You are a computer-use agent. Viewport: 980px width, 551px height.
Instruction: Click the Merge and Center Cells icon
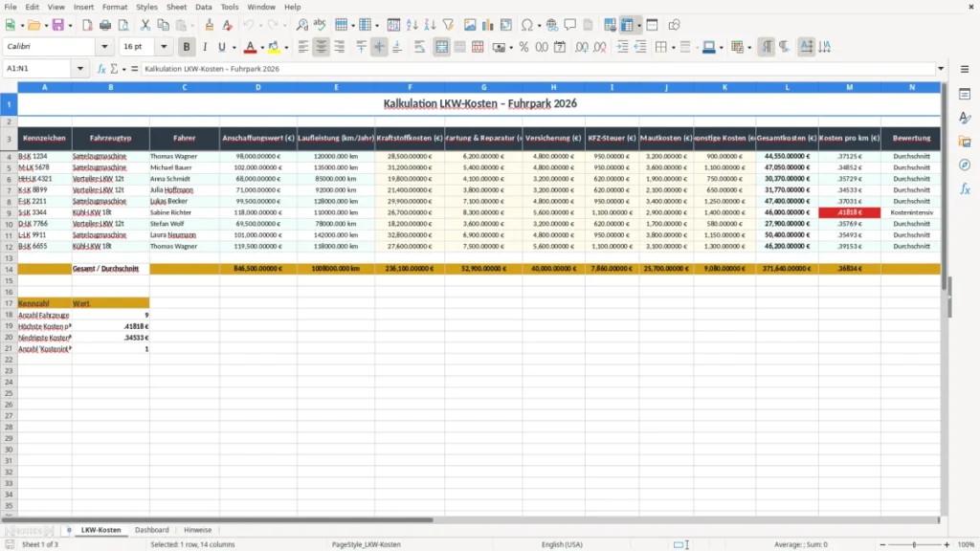[x=441, y=47]
